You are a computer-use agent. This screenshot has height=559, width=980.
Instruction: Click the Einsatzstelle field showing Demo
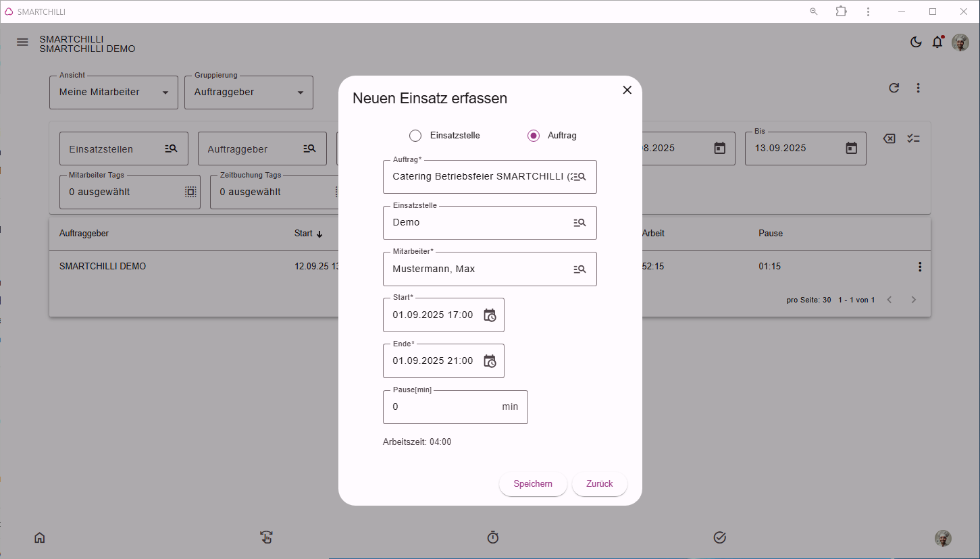tap(490, 223)
